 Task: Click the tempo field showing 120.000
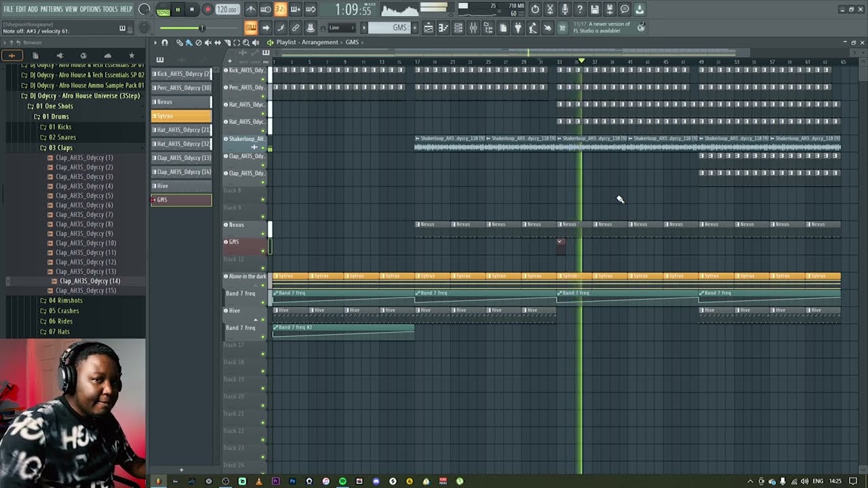coord(227,9)
